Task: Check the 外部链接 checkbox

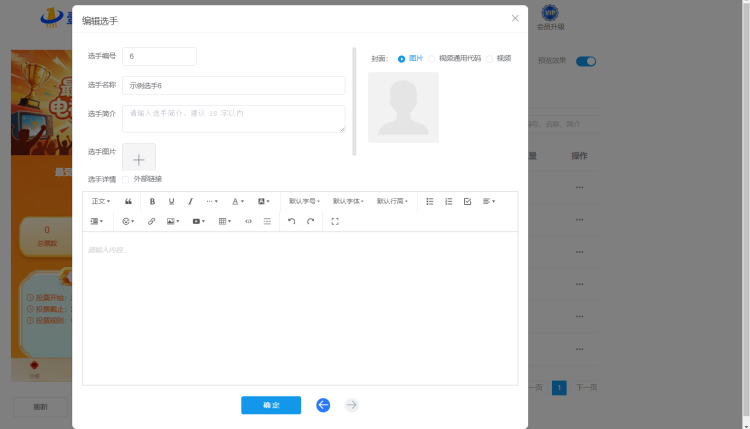Action: pos(125,179)
